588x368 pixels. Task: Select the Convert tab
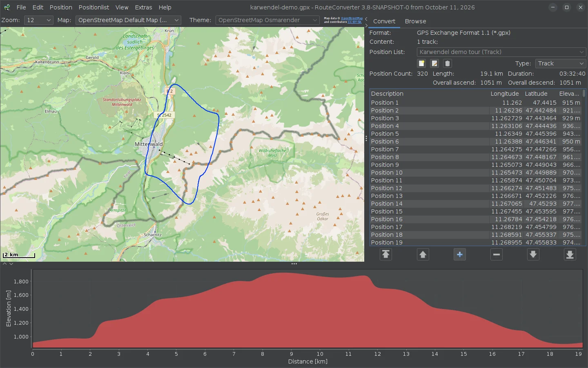tap(384, 21)
